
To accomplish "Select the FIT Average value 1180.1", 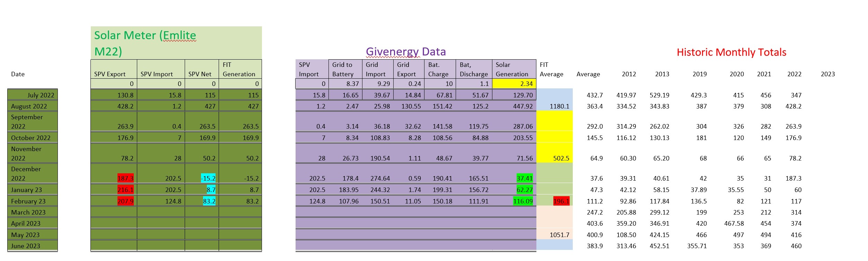I will [x=559, y=106].
